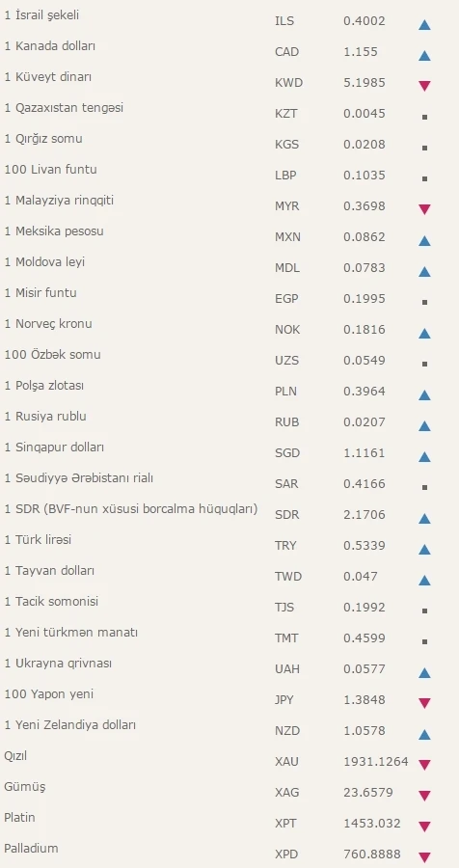Click the SDR (BVF-nun xüsusi borcalma hüquqları) label
Screen dimensions: 459x868
point(131,508)
